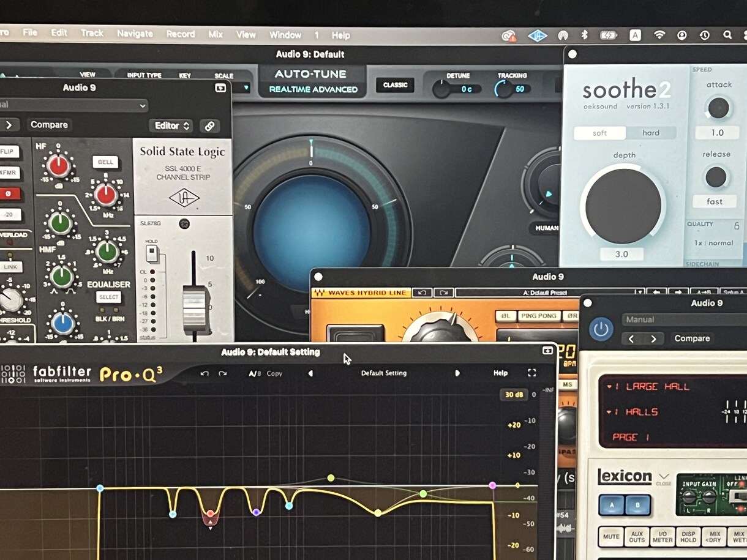This screenshot has width=747, height=560.
Task: Click the Universal Audio icon in menu bar
Action: pyautogui.click(x=537, y=35)
